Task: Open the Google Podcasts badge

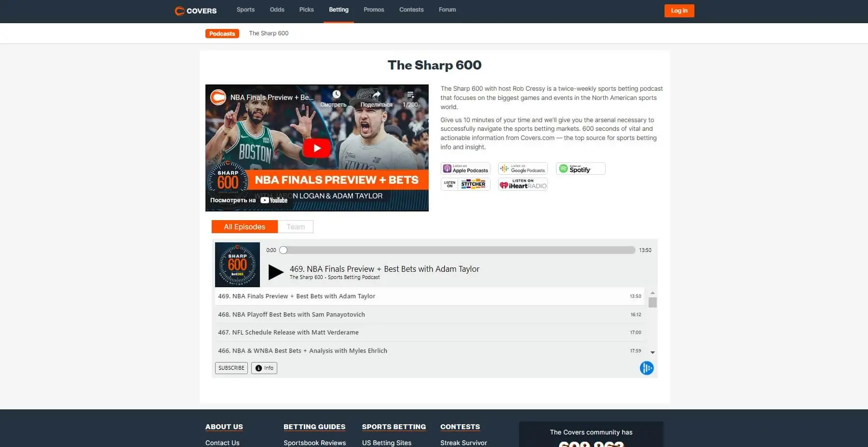Action: pos(523,168)
